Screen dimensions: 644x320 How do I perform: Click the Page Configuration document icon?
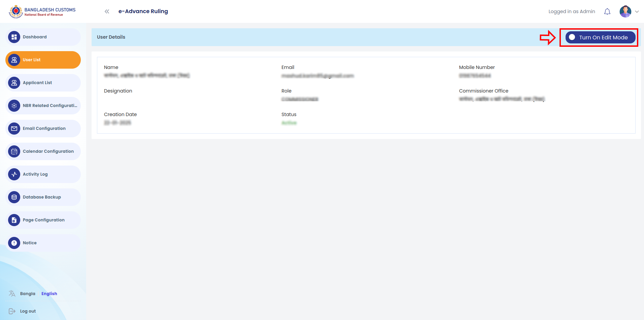[x=14, y=220]
